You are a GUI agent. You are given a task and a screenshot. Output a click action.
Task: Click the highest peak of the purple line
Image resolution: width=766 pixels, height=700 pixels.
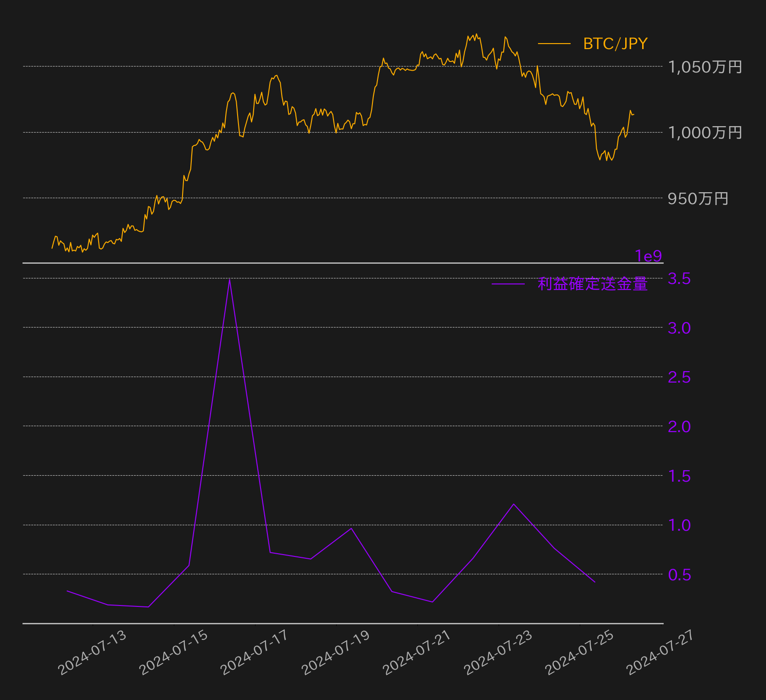[229, 279]
